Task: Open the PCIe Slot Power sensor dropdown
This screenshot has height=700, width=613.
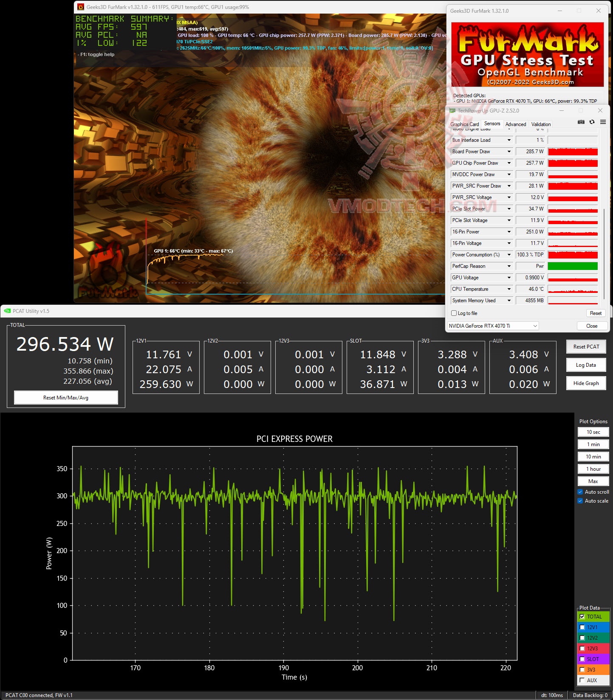Action: click(509, 209)
